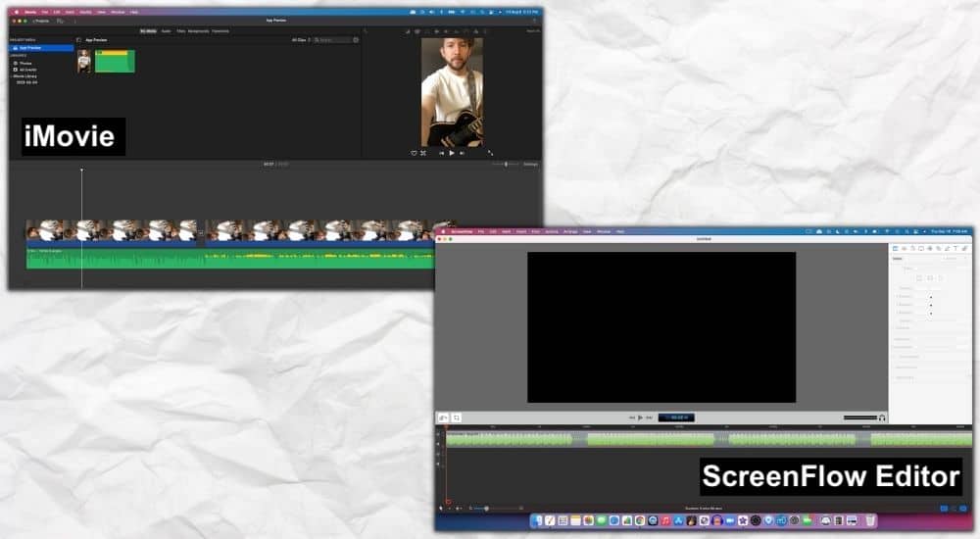Switch to iMovie's Audio tab

point(166,30)
